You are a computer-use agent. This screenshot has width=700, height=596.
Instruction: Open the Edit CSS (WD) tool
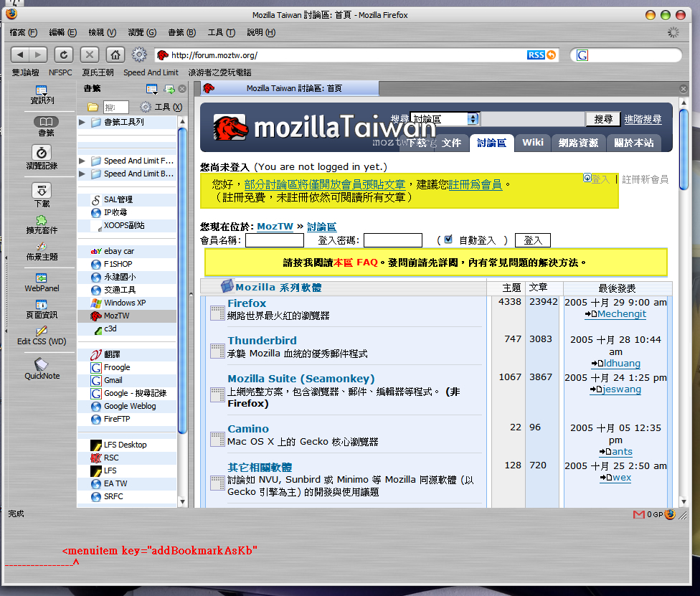click(42, 335)
